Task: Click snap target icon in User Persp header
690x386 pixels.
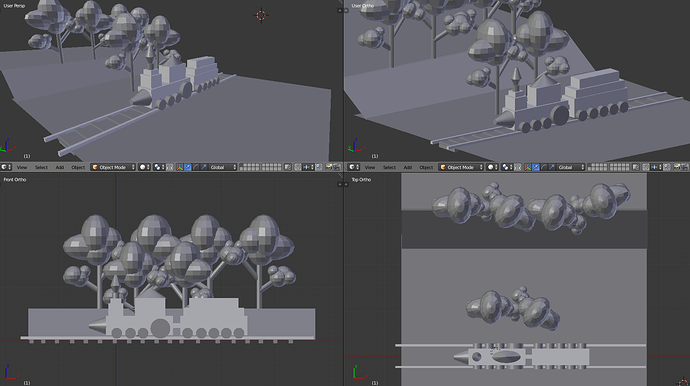Action: point(318,167)
